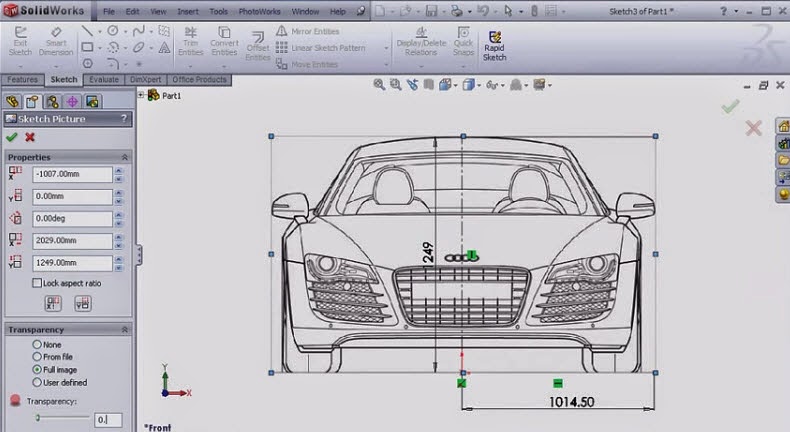The image size is (790, 432).
Task: Select None transparency option
Action: [x=37, y=345]
